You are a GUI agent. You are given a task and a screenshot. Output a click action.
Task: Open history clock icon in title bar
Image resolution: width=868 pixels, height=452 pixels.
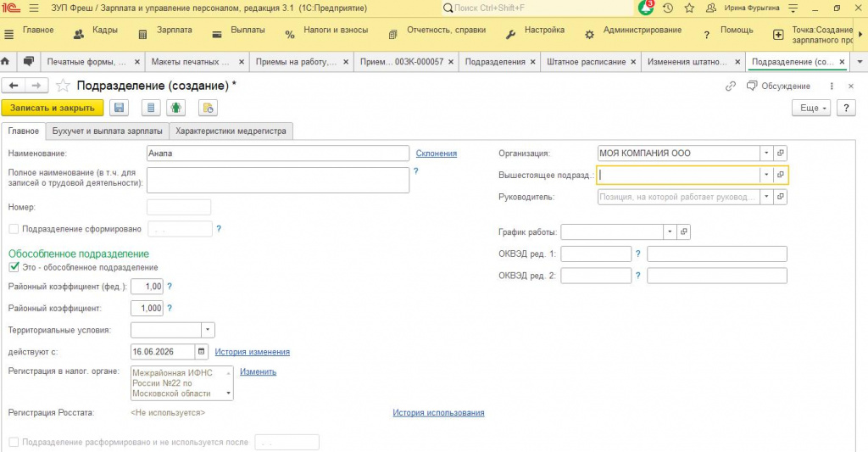(668, 8)
